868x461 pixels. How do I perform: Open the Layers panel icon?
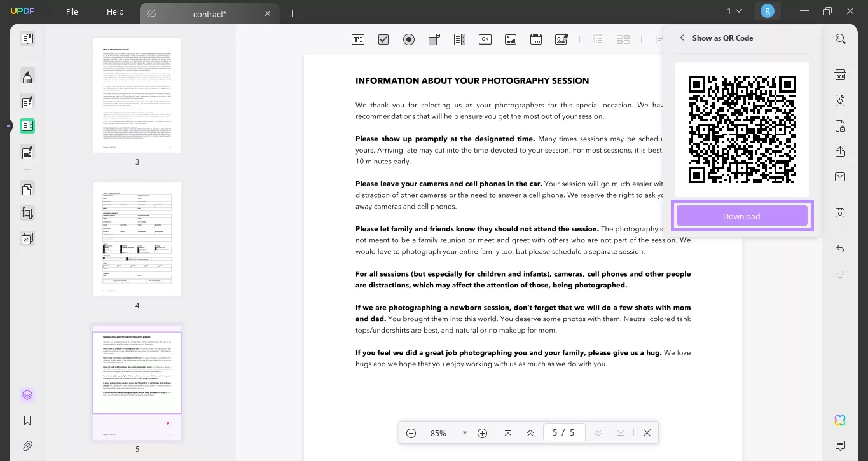27,395
